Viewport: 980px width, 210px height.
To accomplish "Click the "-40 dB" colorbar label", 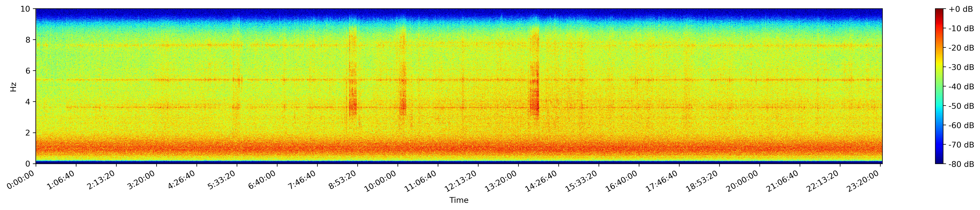I will pos(961,86).
